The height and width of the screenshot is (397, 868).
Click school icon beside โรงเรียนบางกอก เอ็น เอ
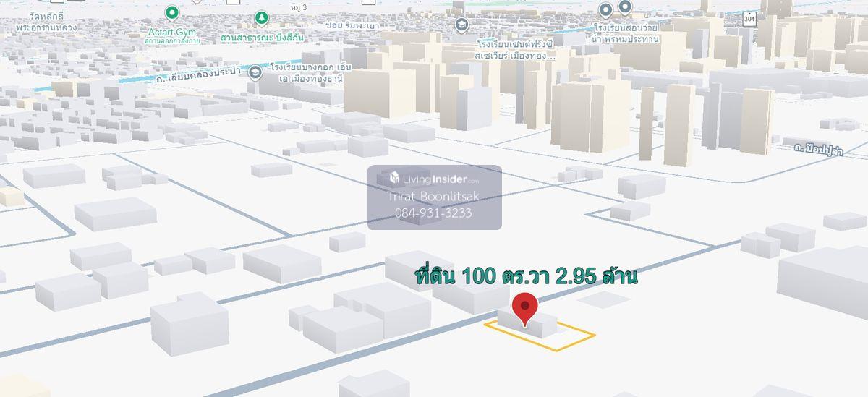(255, 72)
